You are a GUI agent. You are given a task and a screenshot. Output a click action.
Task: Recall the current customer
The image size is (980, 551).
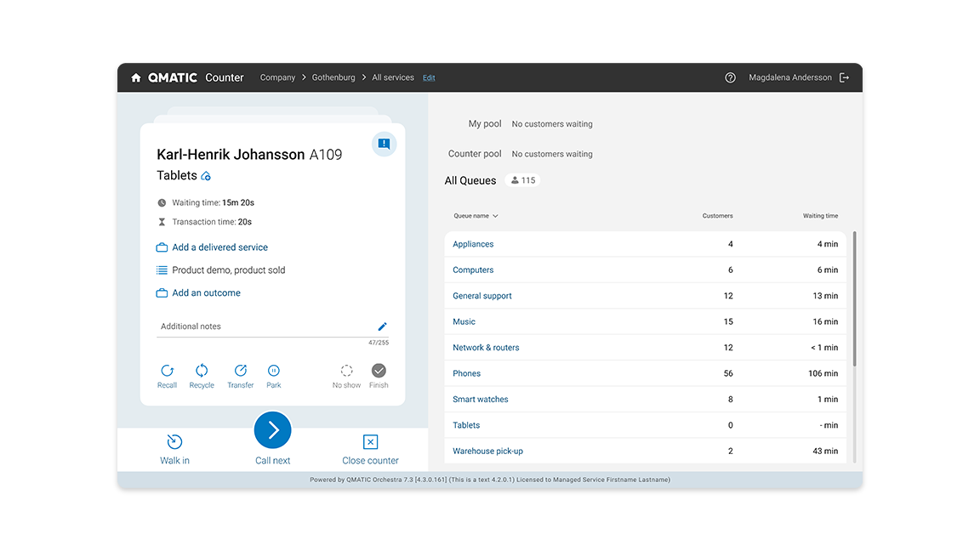[167, 376]
